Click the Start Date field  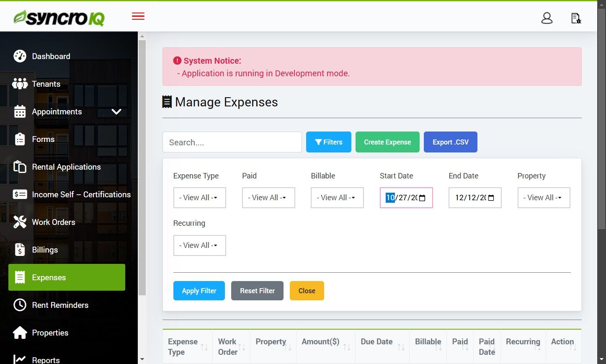point(406,198)
